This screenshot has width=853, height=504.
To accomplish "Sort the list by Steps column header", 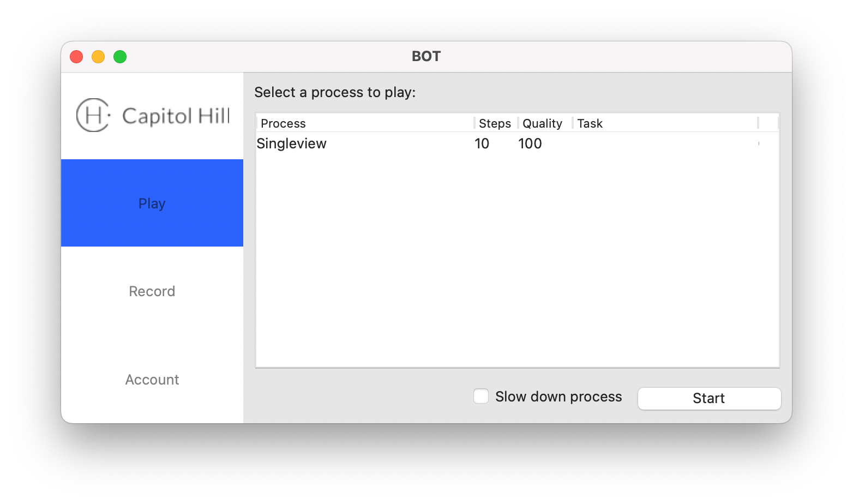I will point(496,123).
